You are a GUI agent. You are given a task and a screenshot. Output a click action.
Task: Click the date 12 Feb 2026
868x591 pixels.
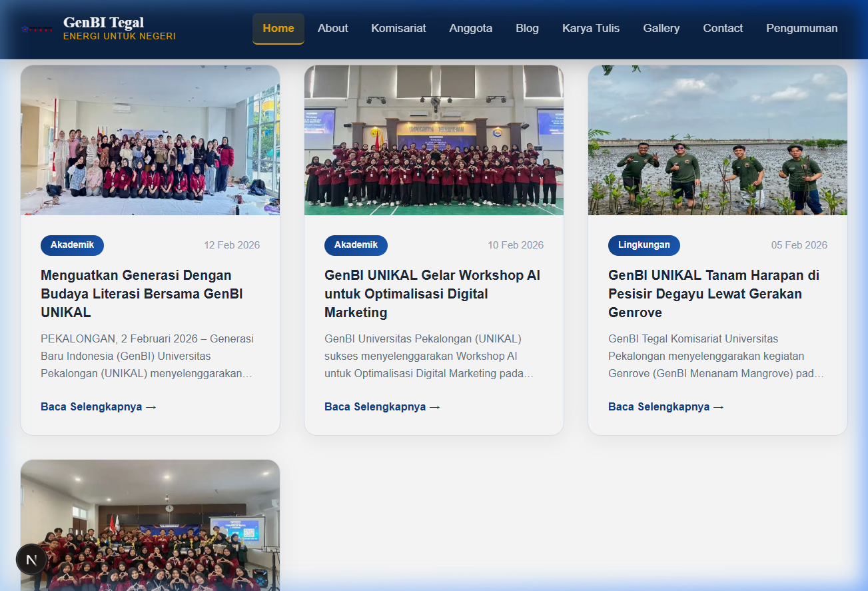232,245
